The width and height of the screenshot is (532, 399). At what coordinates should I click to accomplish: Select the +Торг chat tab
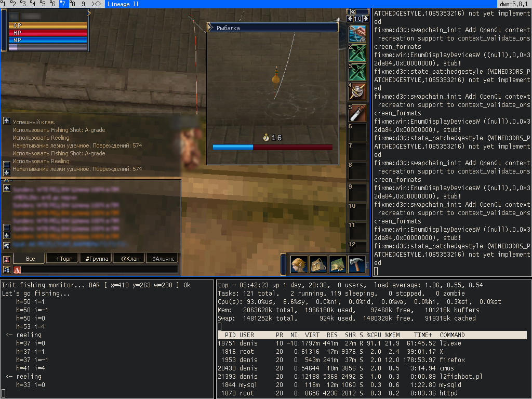coord(62,259)
